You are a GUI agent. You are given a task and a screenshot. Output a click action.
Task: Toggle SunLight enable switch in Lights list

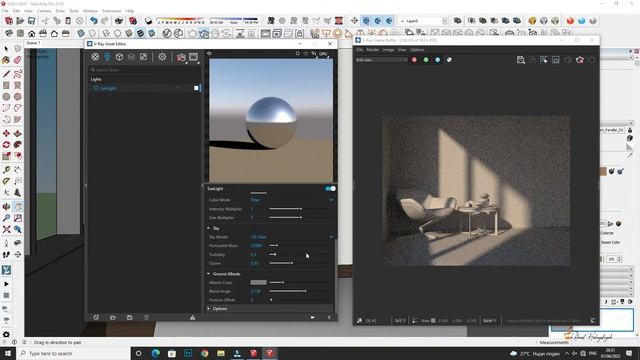coord(196,88)
